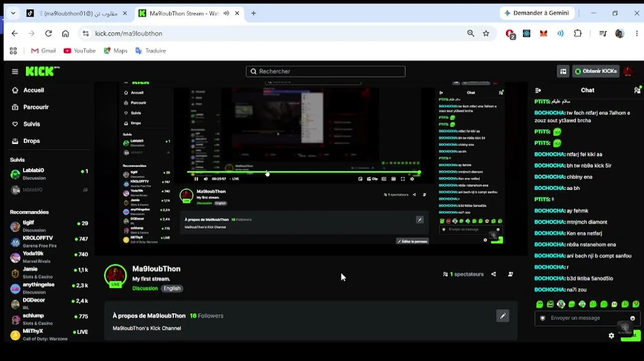Click the English language tag

point(172,288)
